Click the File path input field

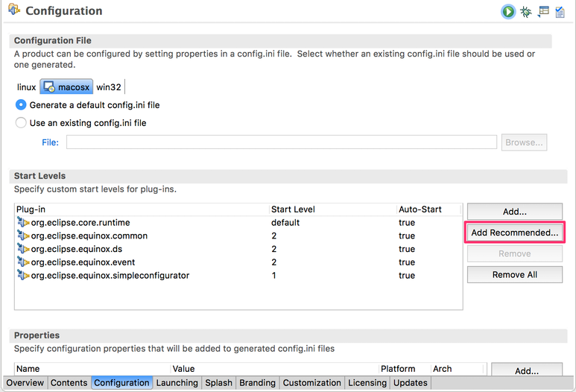pyautogui.click(x=282, y=142)
